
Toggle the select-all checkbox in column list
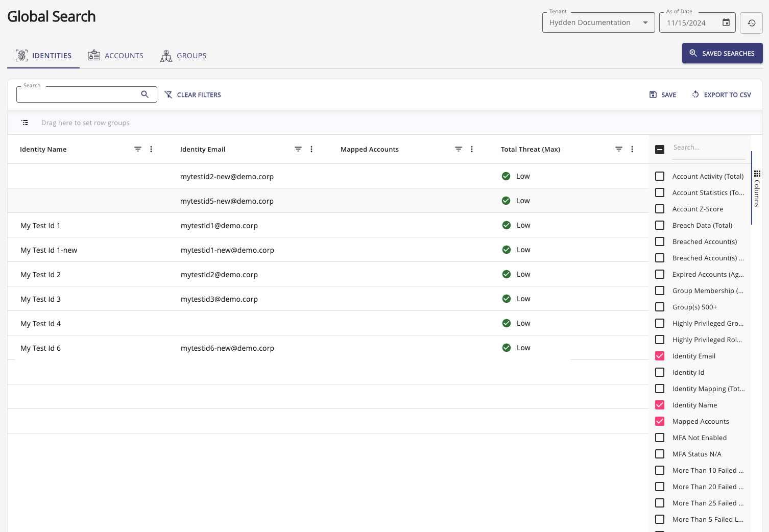click(x=660, y=149)
